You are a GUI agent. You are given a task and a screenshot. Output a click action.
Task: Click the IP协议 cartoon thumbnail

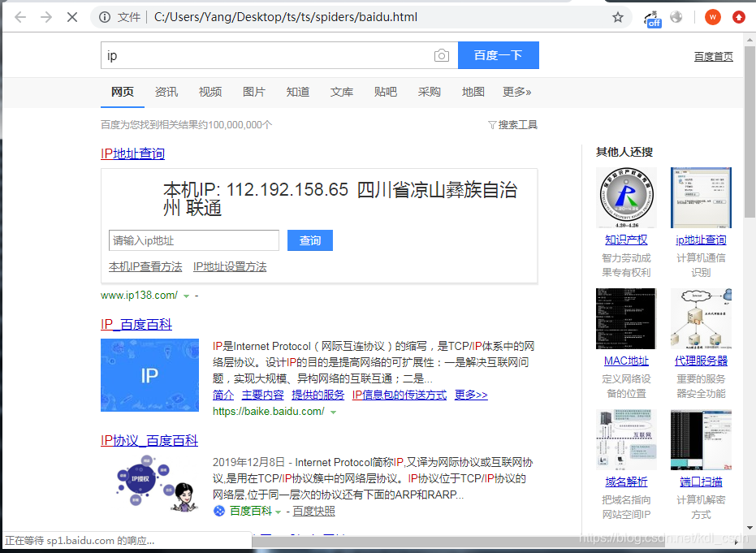coord(157,484)
